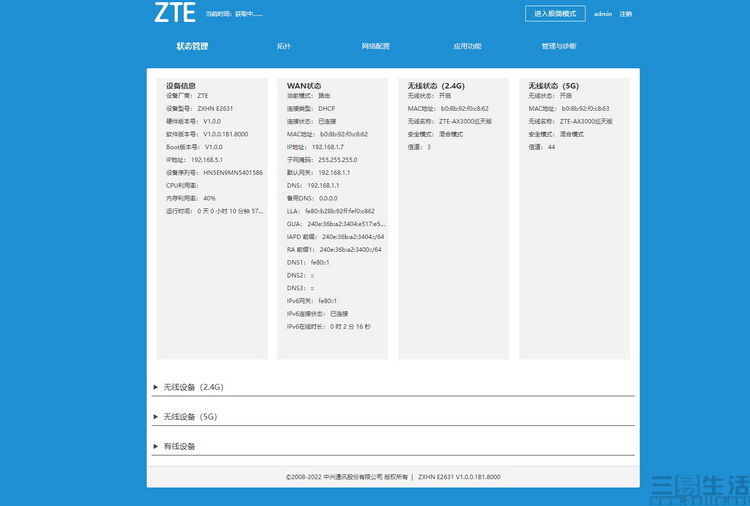Viewport: 750px width, 506px height.
Task: Select the 5G wireless name ZTE-AX3000巡天版
Action: [x=586, y=121]
